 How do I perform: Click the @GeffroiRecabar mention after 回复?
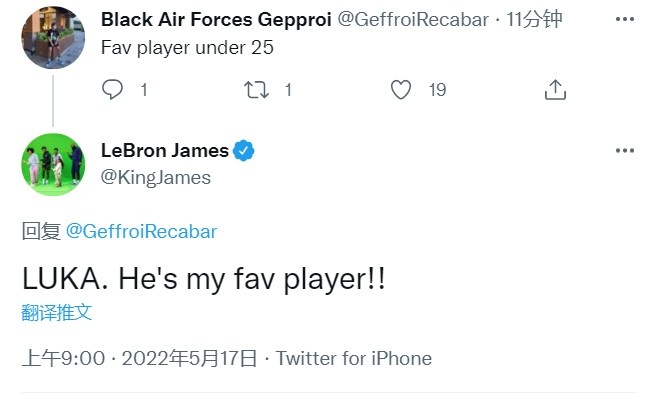click(x=142, y=232)
